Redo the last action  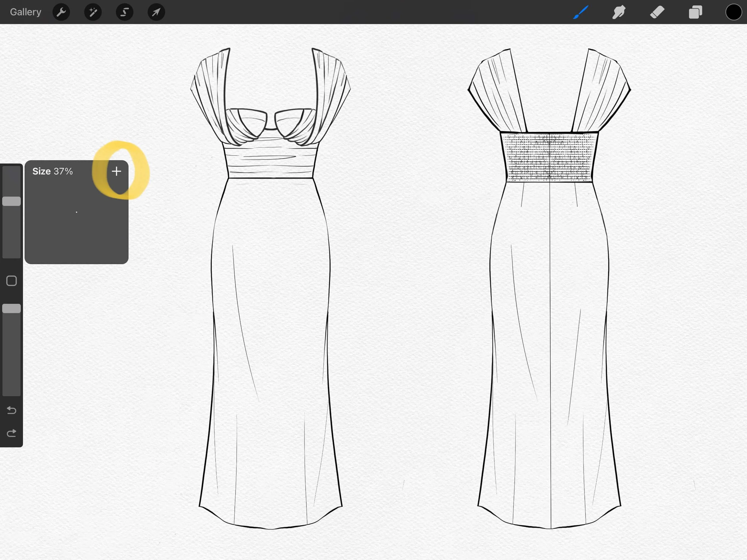pos(11,433)
